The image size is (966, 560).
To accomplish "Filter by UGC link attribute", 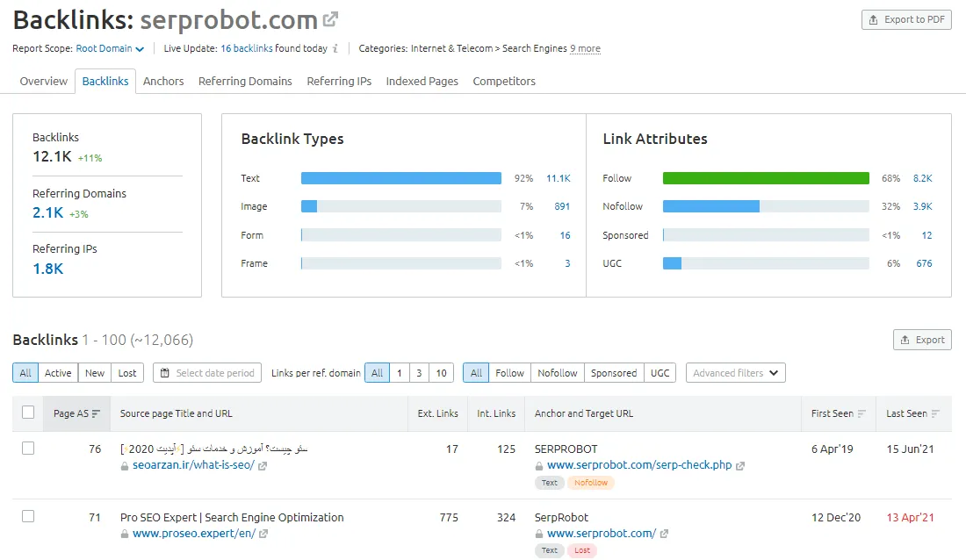I will (660, 373).
